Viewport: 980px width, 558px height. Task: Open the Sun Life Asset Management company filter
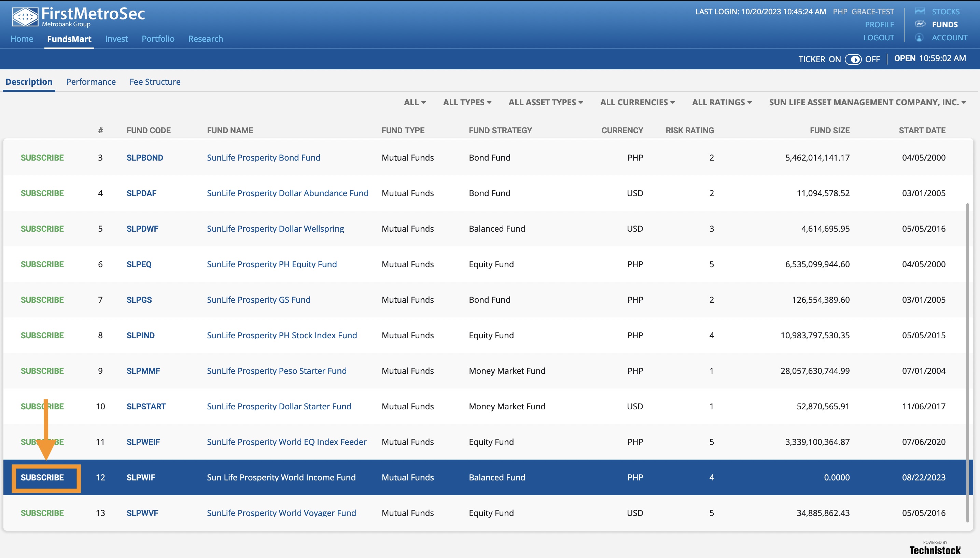click(867, 102)
